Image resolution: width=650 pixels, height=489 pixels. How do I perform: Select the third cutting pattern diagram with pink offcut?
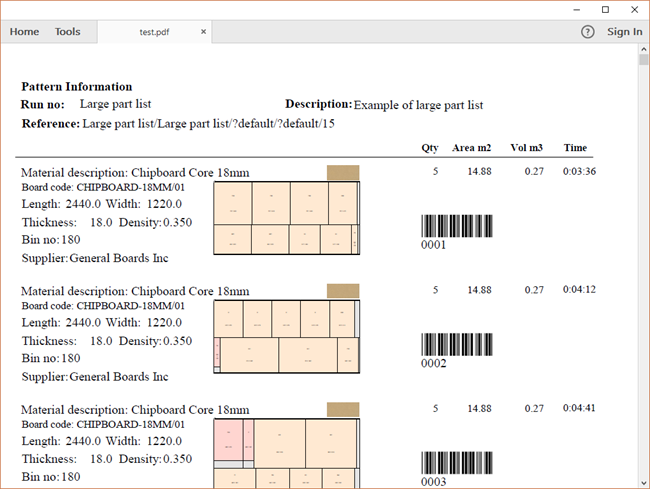[x=286, y=453]
